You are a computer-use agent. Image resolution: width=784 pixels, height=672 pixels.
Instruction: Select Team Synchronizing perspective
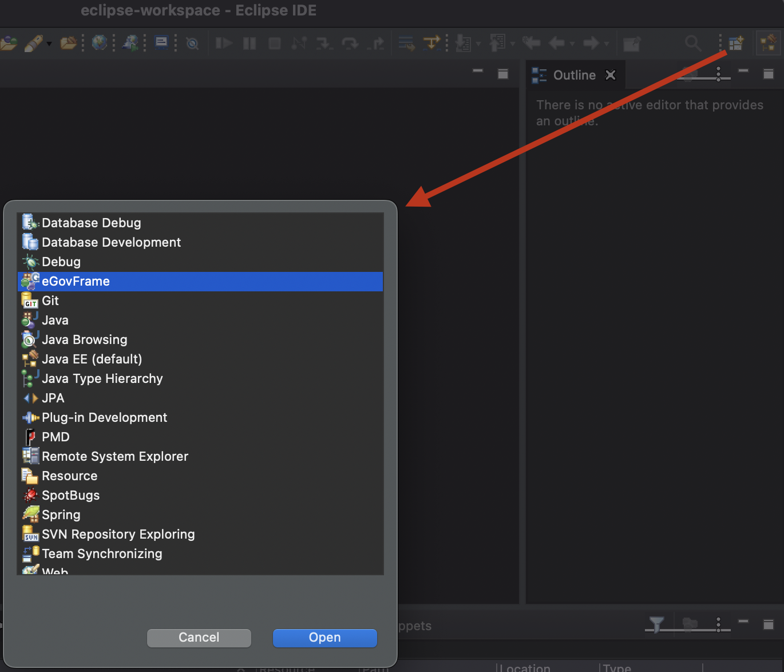pos(200,554)
